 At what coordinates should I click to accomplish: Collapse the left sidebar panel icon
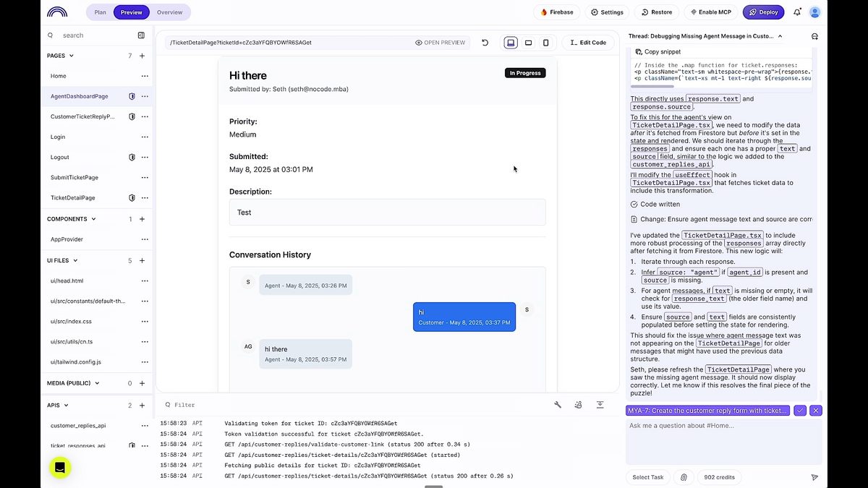141,35
